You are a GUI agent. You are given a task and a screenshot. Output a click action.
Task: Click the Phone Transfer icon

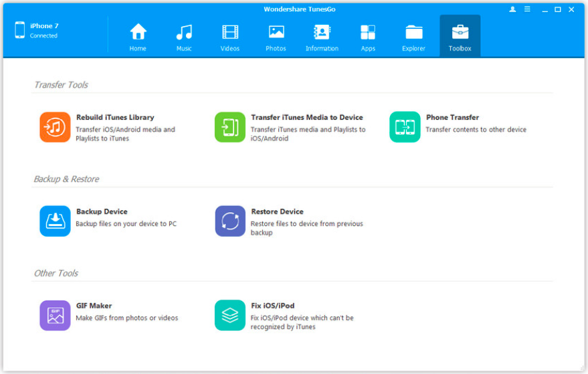point(405,127)
